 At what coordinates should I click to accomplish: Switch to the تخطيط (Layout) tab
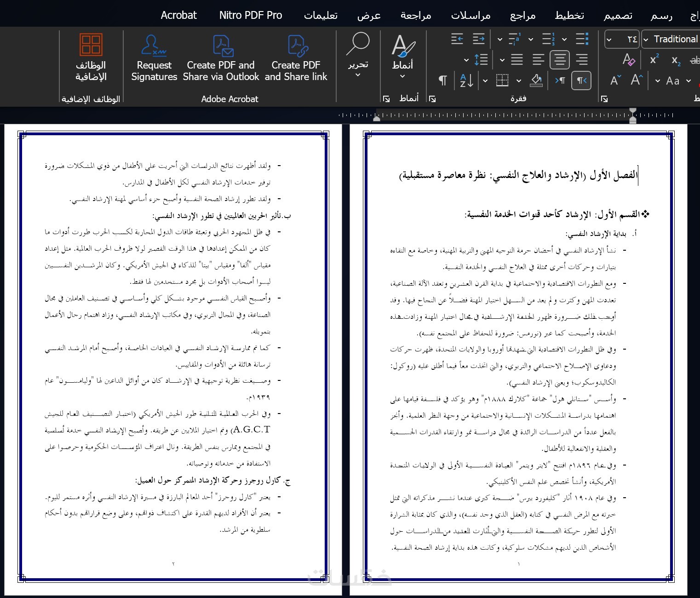click(x=569, y=15)
